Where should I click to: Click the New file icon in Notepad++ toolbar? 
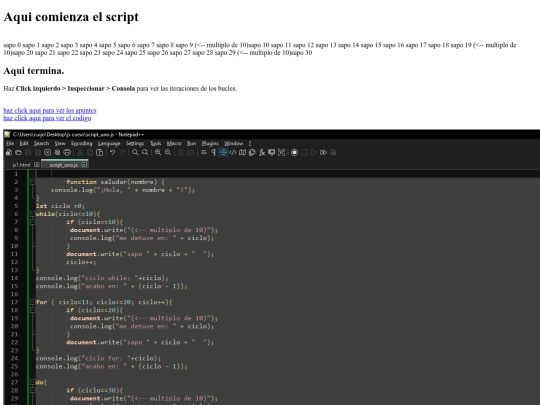9,152
